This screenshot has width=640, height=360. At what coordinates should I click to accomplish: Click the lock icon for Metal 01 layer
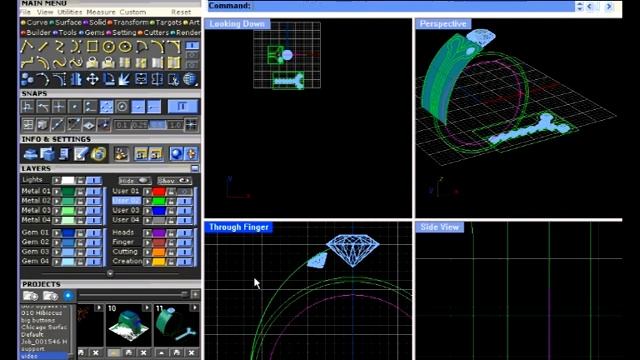(x=80, y=191)
